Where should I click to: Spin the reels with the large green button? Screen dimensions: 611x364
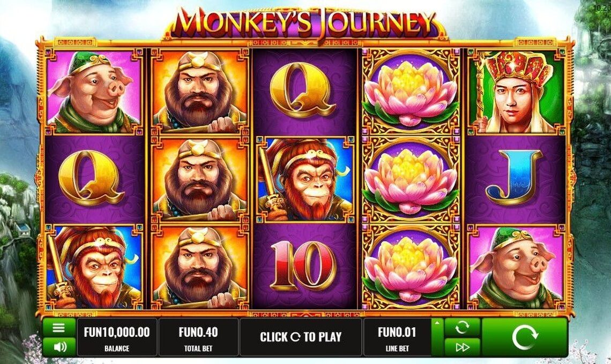coord(525,337)
